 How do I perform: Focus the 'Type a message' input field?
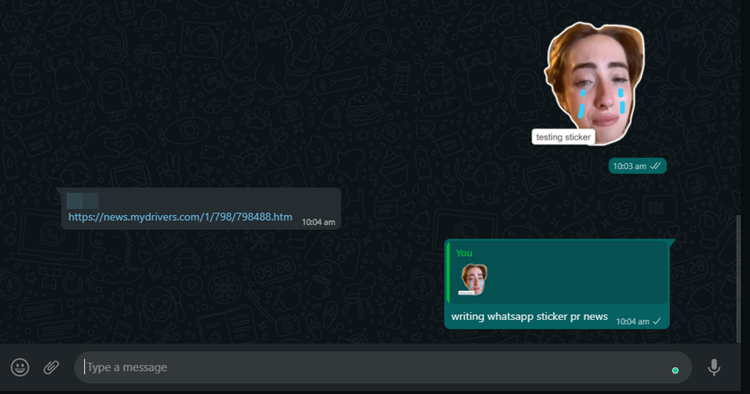click(x=383, y=367)
